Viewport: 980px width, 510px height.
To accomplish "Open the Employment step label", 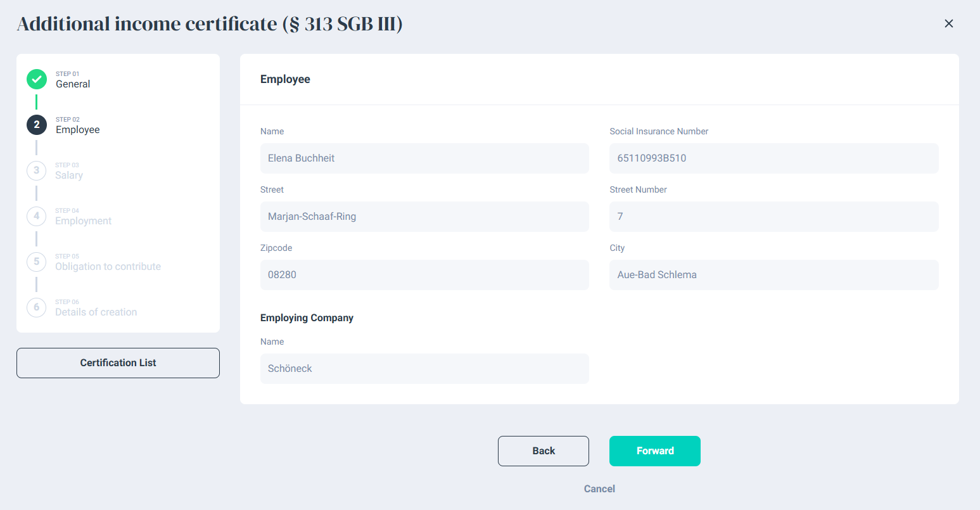I will point(83,221).
